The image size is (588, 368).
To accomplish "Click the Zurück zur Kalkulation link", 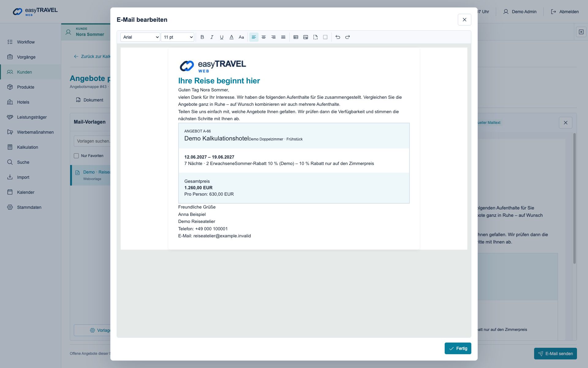I will (92, 56).
